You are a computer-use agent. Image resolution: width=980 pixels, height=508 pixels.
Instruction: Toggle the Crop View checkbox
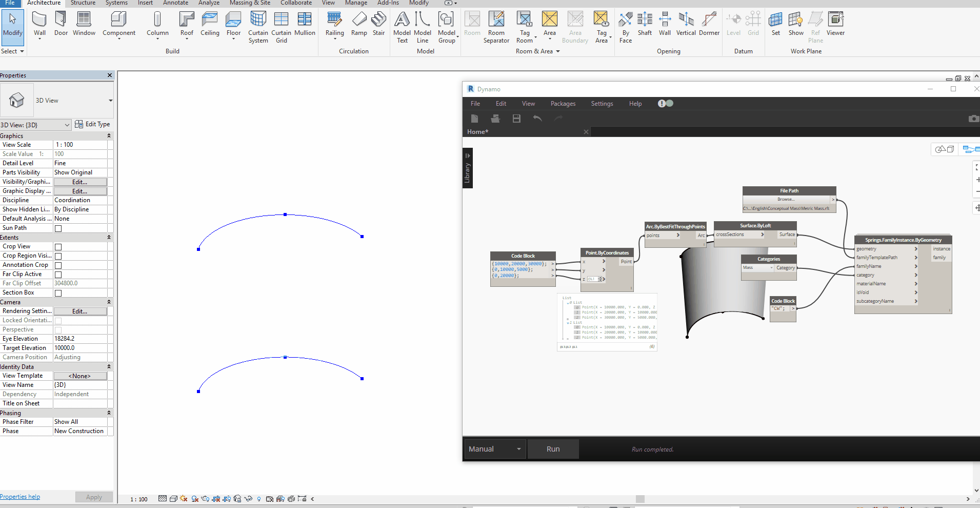tap(58, 247)
